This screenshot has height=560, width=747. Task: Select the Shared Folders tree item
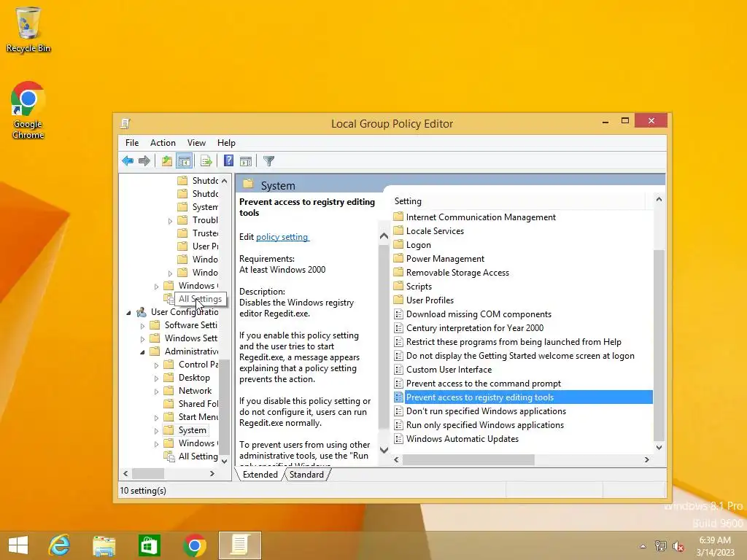pos(198,404)
